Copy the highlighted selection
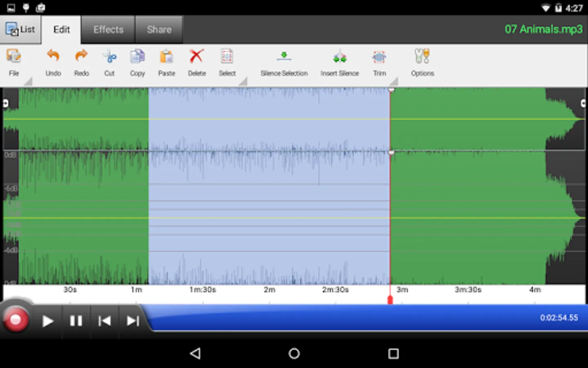588x368 pixels. click(137, 61)
